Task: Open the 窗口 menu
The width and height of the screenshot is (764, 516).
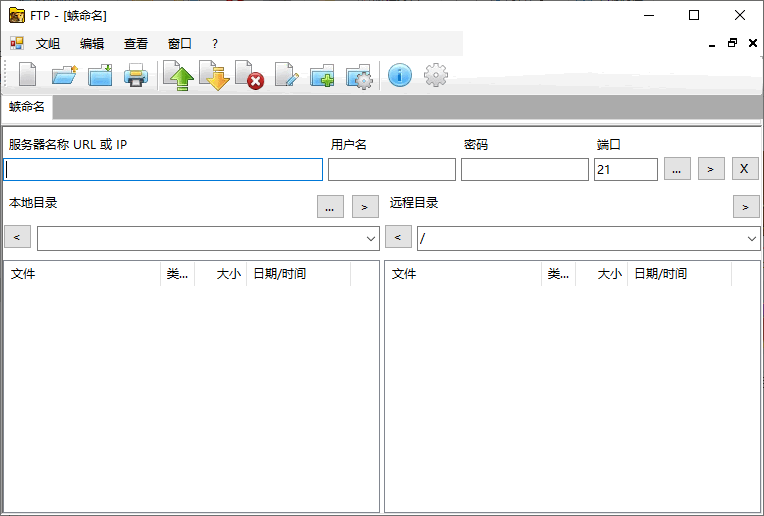Action: (179, 43)
